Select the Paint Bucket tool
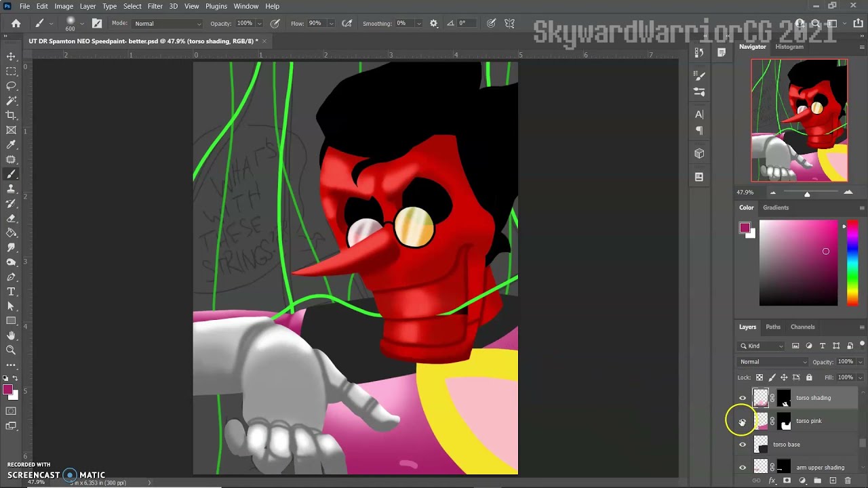Viewport: 868px width, 488px height. tap(11, 233)
